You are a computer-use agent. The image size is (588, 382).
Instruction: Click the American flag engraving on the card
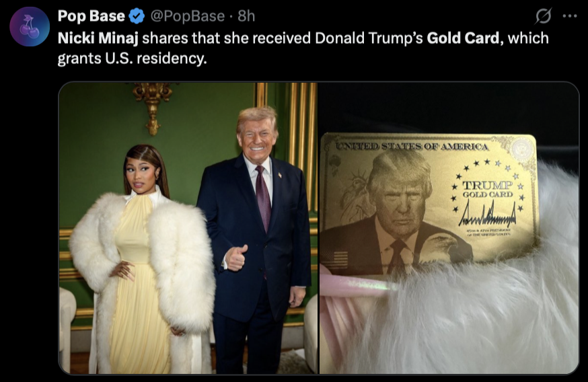[x=335, y=260]
